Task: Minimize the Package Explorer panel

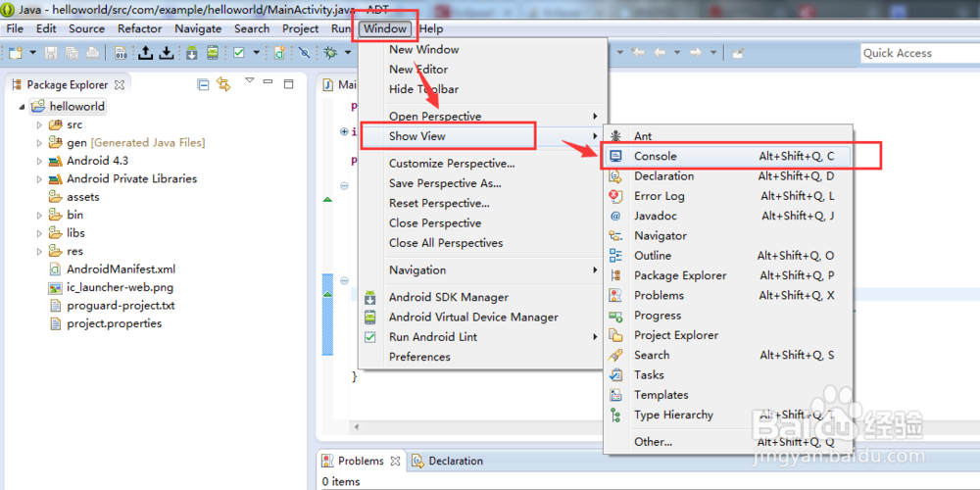Action: [269, 82]
